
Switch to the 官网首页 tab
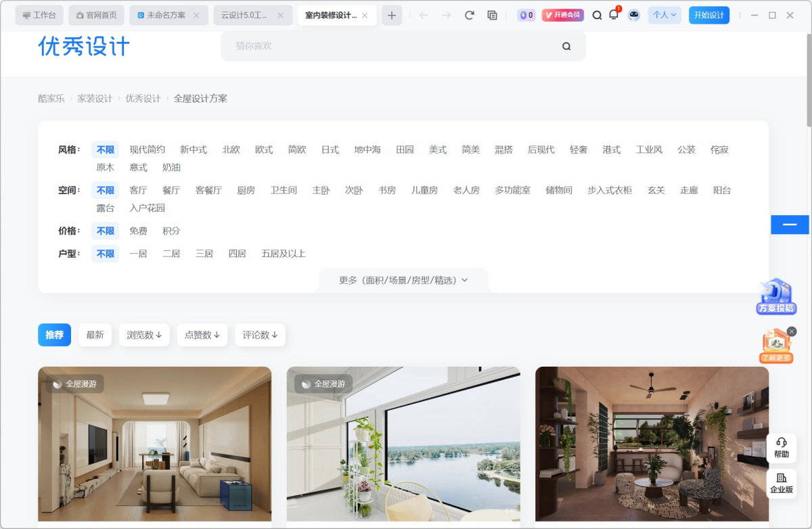[97, 15]
